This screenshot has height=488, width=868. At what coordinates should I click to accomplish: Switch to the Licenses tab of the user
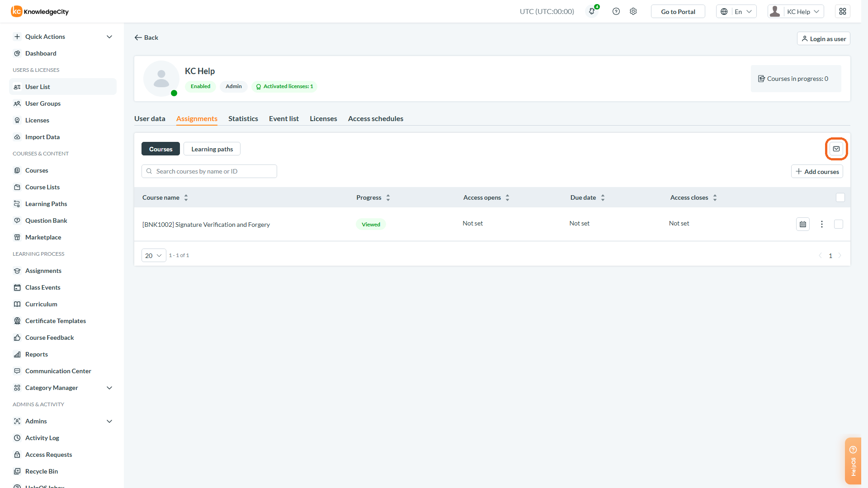point(323,119)
